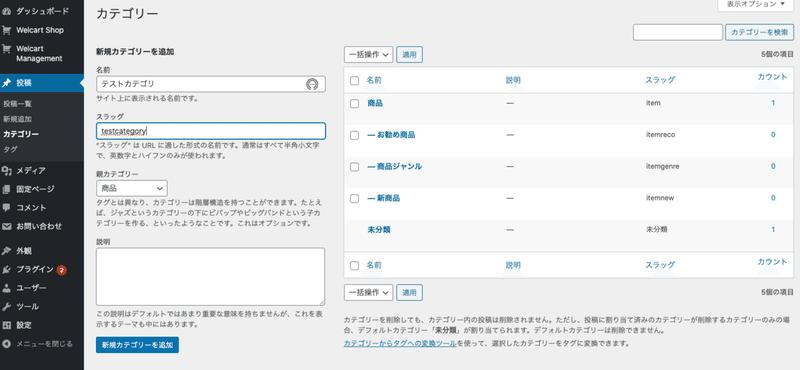Image resolution: width=800 pixels, height=370 pixels.
Task: Click the collapse menu arrow icon
Action: tap(7, 343)
